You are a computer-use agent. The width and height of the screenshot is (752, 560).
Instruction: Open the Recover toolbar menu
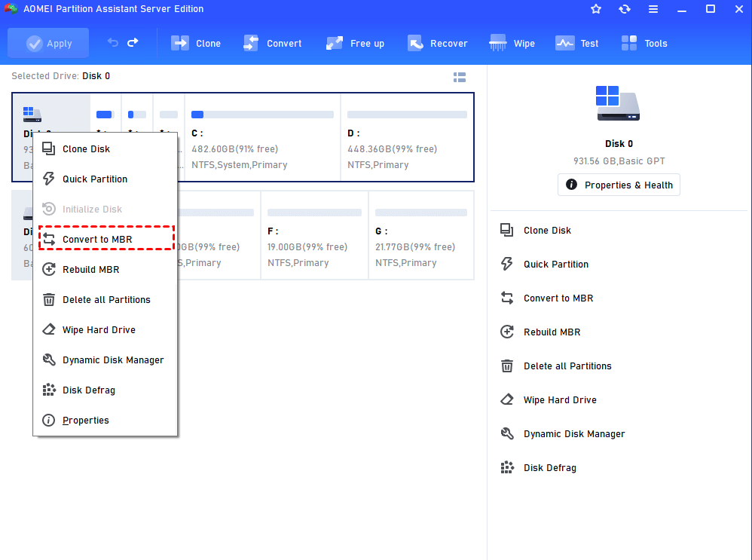437,43
